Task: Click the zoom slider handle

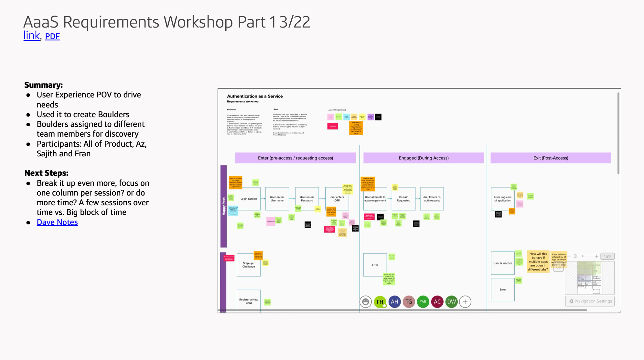Action: click(x=575, y=256)
